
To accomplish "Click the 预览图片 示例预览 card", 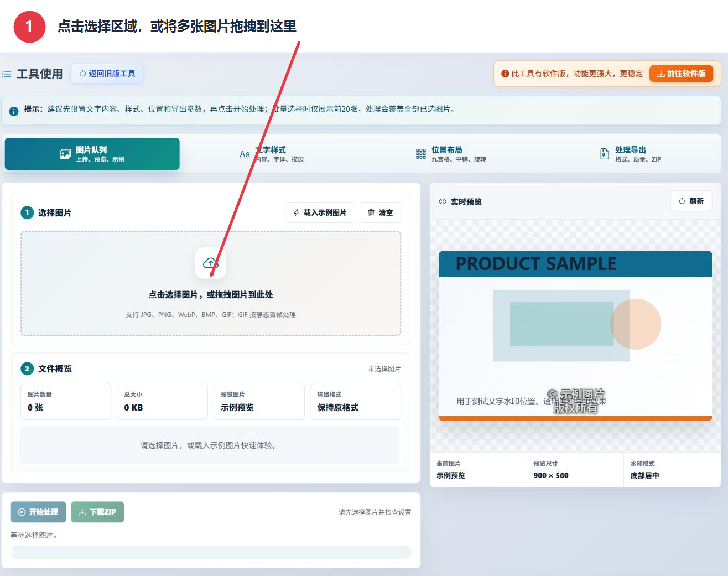I will 259,401.
